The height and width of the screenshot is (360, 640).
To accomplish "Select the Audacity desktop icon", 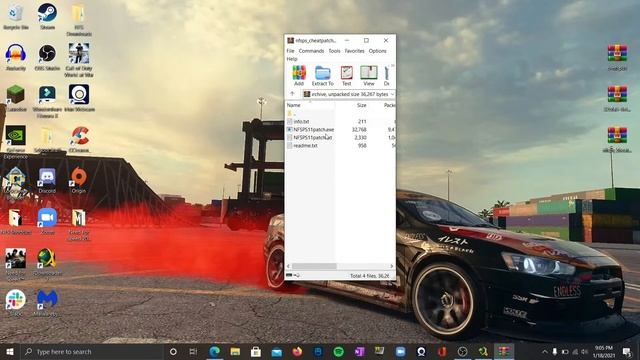I will pyautogui.click(x=16, y=57).
